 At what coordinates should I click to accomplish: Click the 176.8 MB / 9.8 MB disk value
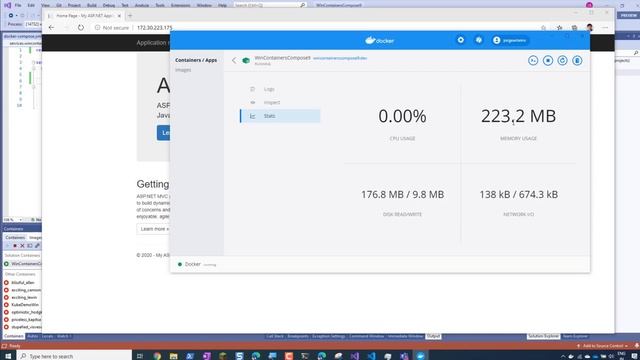(402, 195)
